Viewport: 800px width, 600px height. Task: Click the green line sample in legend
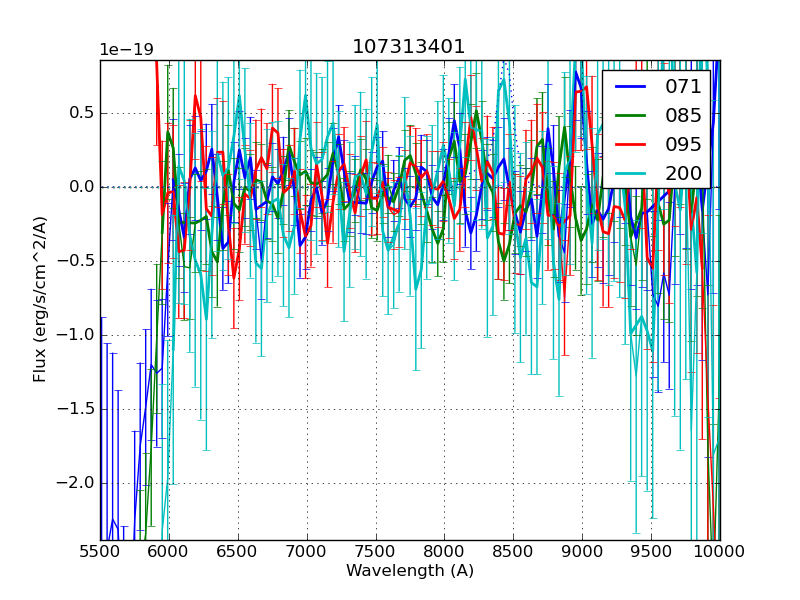[630, 115]
